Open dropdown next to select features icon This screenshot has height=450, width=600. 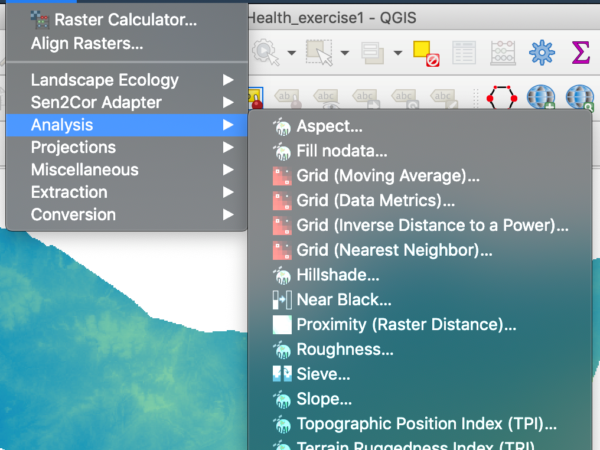345,53
